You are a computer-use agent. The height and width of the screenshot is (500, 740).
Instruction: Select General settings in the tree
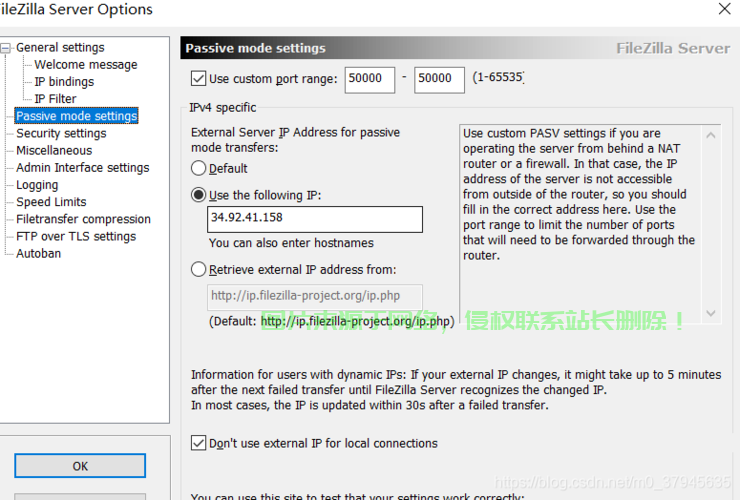(x=60, y=48)
